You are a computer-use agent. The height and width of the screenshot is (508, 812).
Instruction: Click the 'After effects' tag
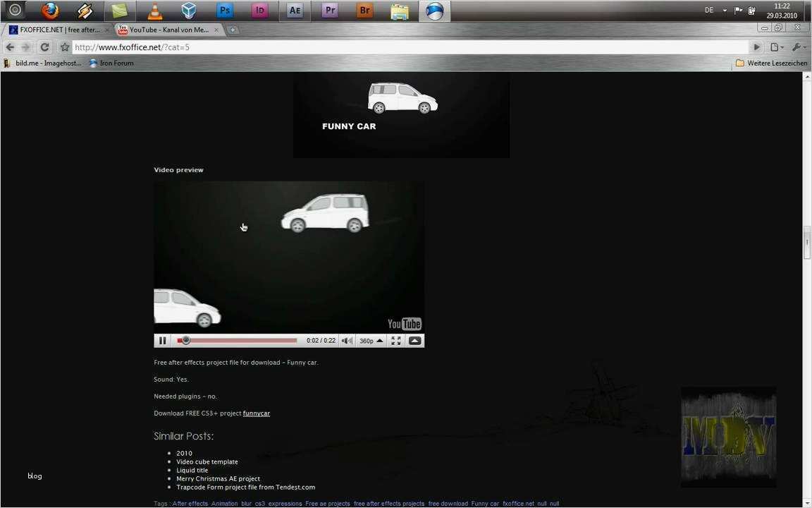(x=190, y=504)
